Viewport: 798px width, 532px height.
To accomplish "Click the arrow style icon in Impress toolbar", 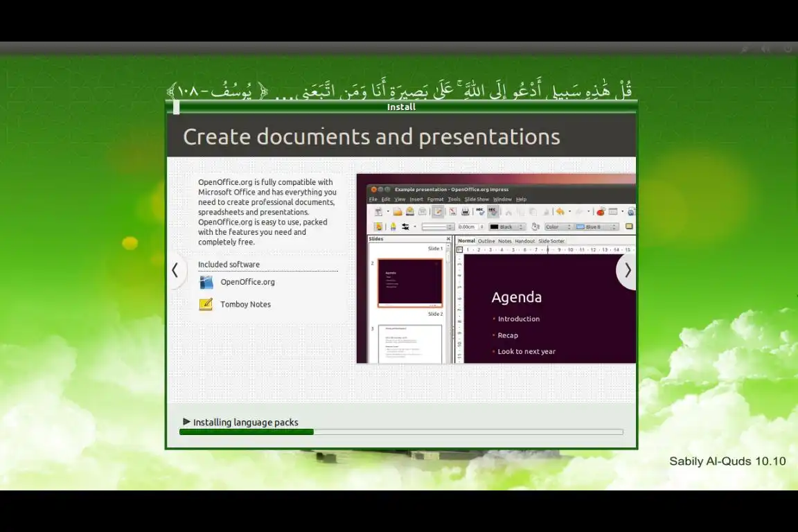I will pyautogui.click(x=406, y=227).
